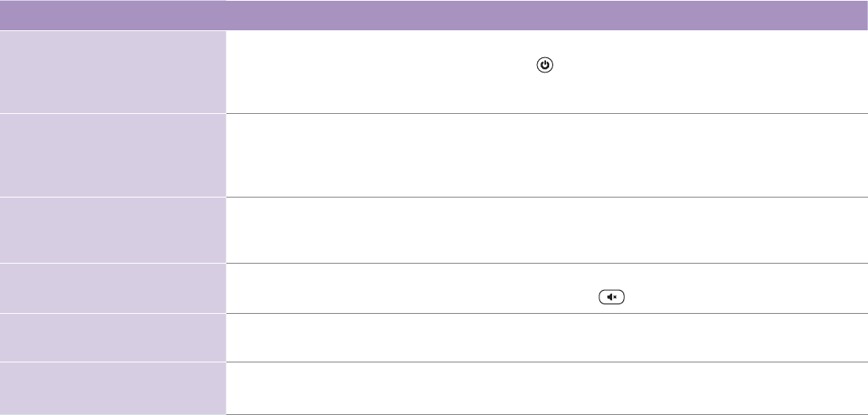Click the divider line below the power icon row
The height and width of the screenshot is (415, 868).
(547, 113)
